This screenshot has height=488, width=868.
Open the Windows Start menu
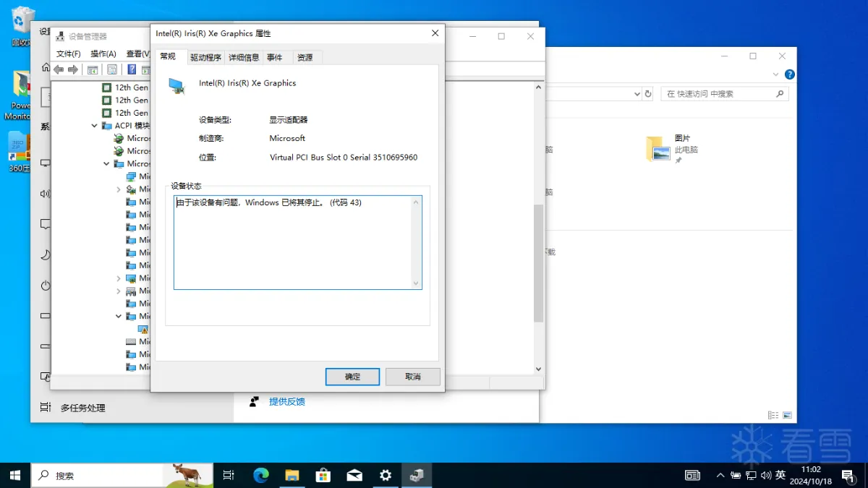[14, 475]
